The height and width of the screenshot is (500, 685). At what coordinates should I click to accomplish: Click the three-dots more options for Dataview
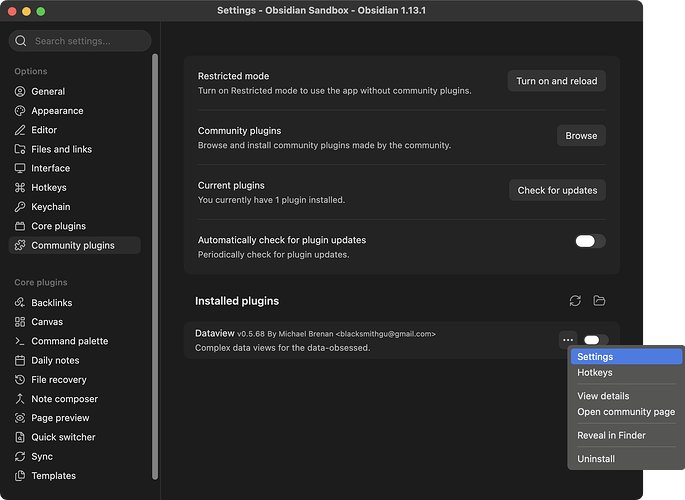tap(567, 340)
